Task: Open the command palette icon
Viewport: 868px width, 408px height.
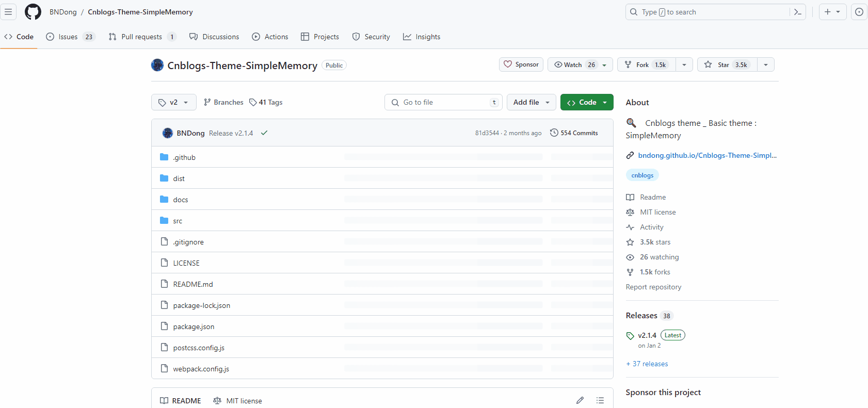Action: [798, 12]
